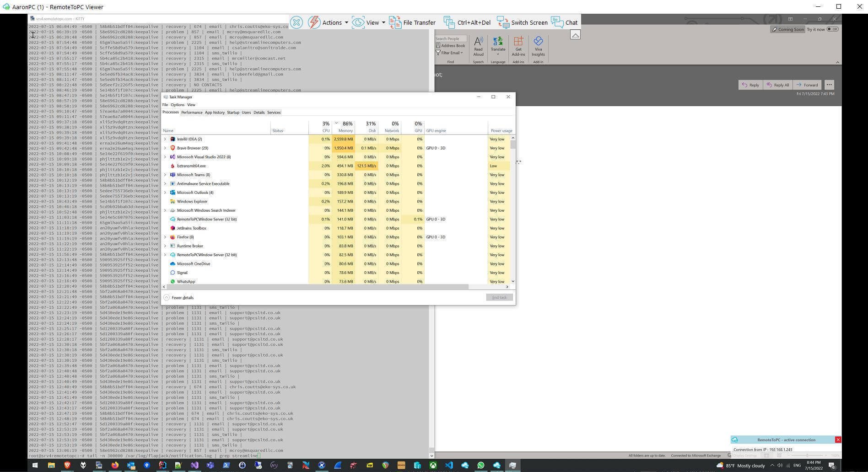Click the Reply All button

click(x=777, y=85)
